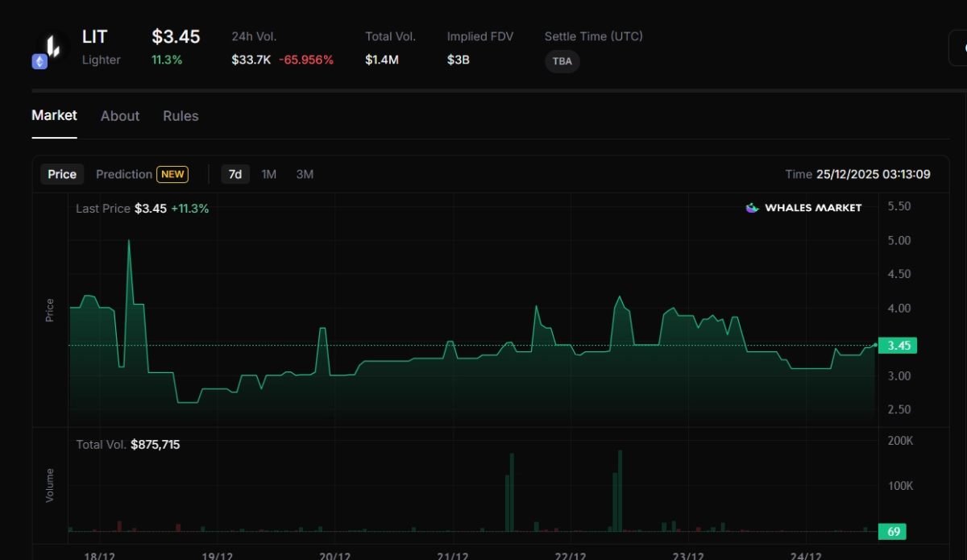Click the partially visible top-right button
Image resolution: width=967 pixels, height=560 pixels.
coord(958,48)
